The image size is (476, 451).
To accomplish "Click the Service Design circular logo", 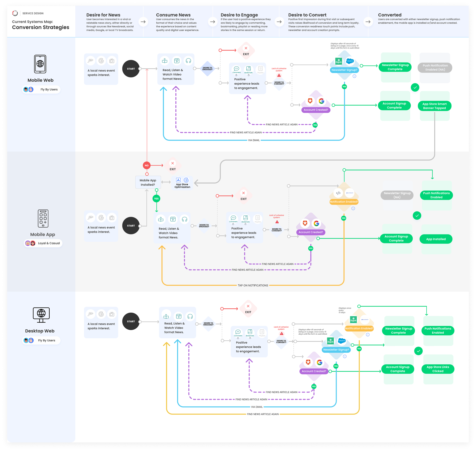I will click(15, 13).
